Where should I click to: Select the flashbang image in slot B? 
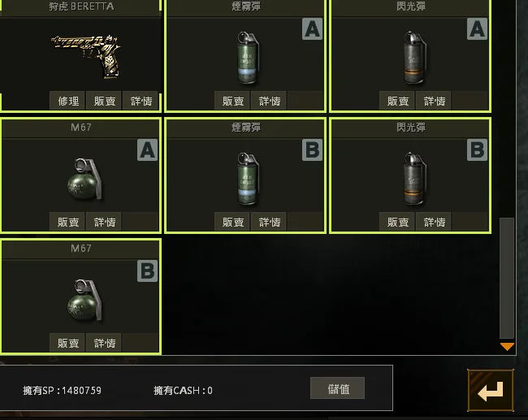pos(414,179)
